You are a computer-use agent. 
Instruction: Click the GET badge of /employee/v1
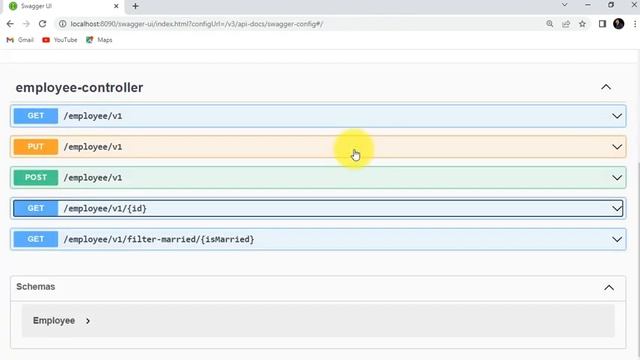click(36, 116)
